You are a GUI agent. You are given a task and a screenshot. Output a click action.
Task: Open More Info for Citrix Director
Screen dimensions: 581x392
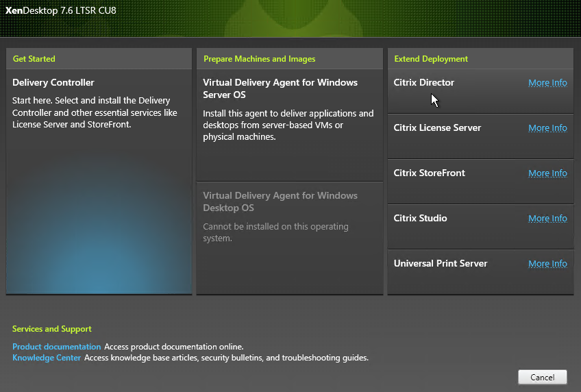[547, 83]
